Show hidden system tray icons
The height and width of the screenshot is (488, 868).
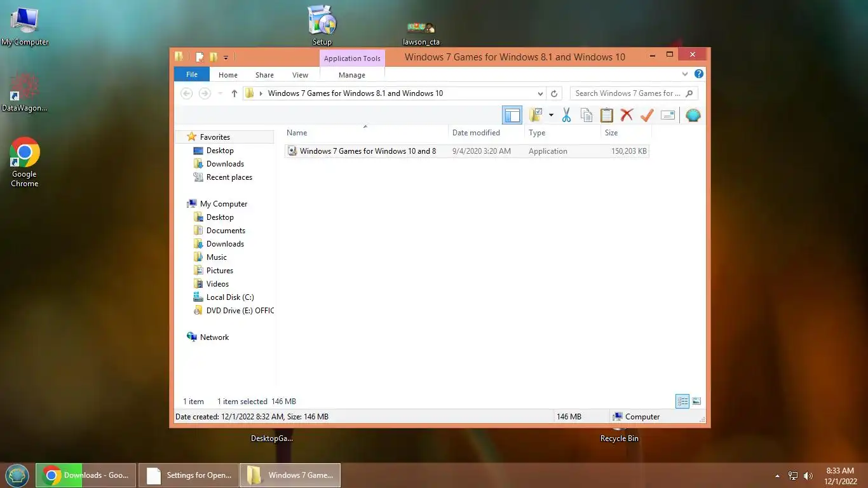click(x=777, y=476)
